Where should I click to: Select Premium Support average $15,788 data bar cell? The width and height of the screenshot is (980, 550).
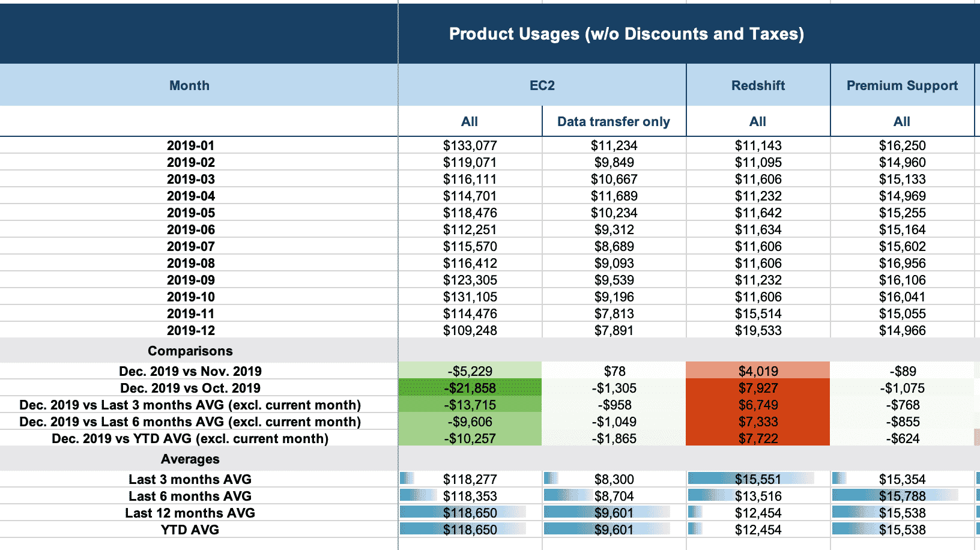903,496
